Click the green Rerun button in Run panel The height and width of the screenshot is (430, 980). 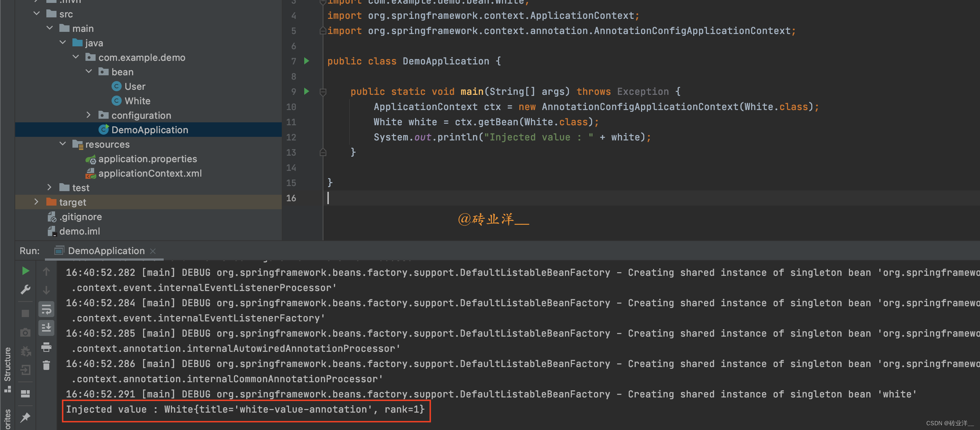25,271
